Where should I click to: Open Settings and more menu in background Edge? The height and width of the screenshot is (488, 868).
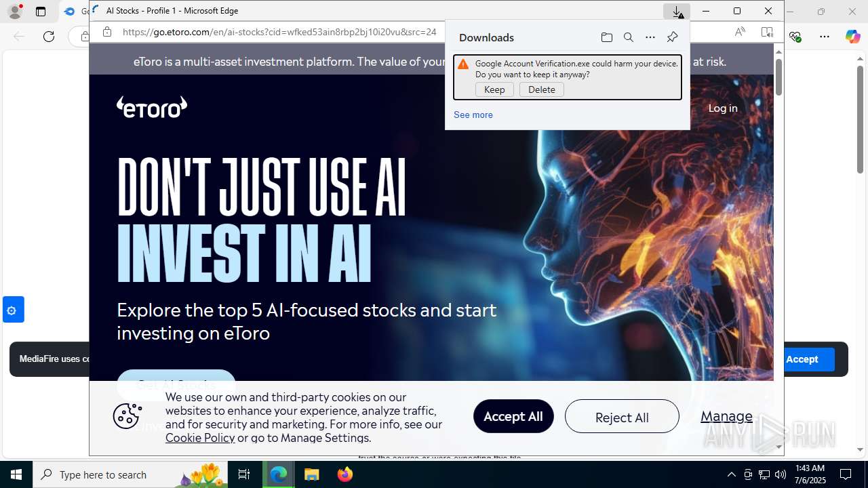click(825, 37)
